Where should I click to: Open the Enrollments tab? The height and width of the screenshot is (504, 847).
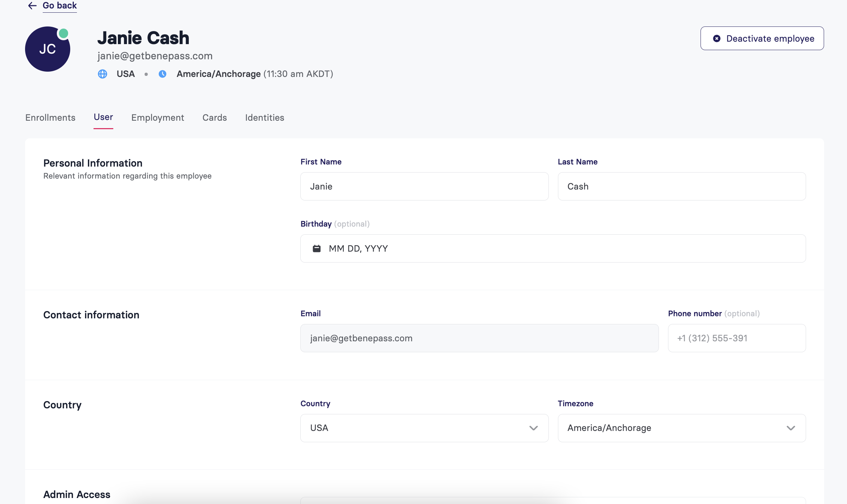50,118
